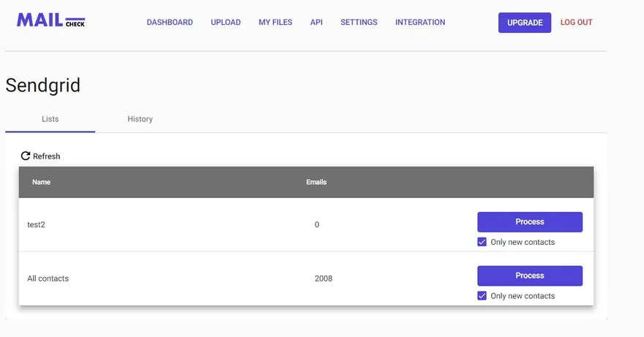Click the circular Refresh arrow icon
Image resolution: width=644 pixels, height=337 pixels.
(26, 156)
